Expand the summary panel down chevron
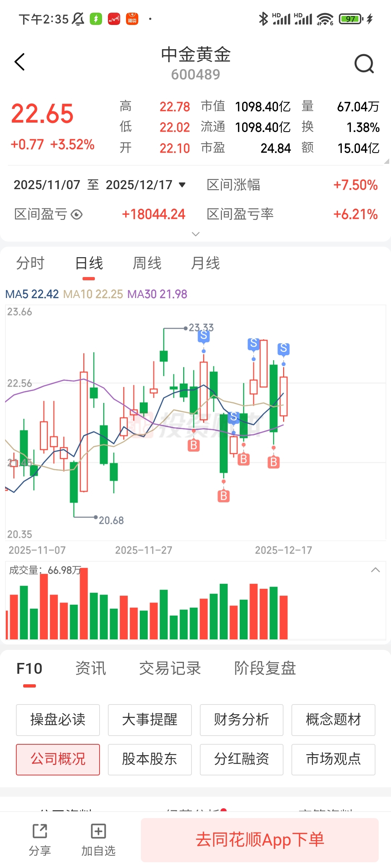391x868 pixels. (195, 234)
